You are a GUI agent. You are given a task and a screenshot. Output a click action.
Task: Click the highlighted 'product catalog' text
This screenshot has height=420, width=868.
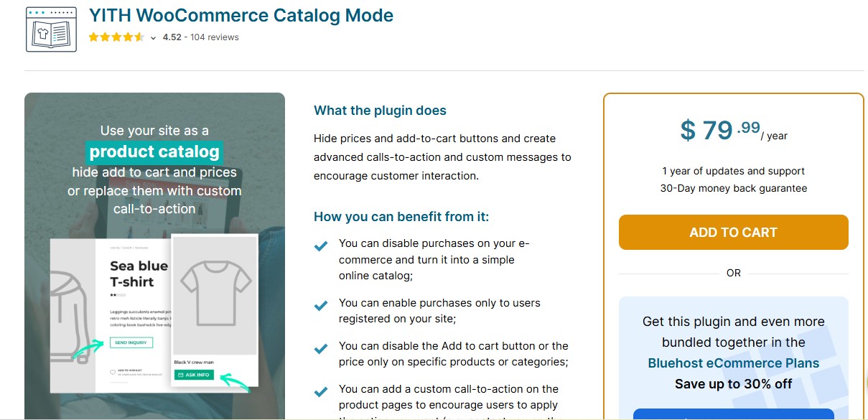[155, 151]
